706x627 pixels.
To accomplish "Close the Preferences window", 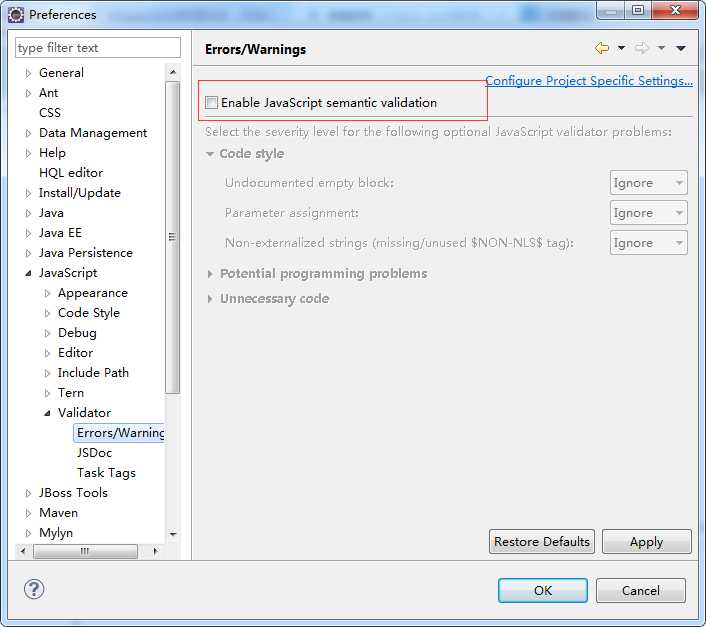I will click(675, 10).
